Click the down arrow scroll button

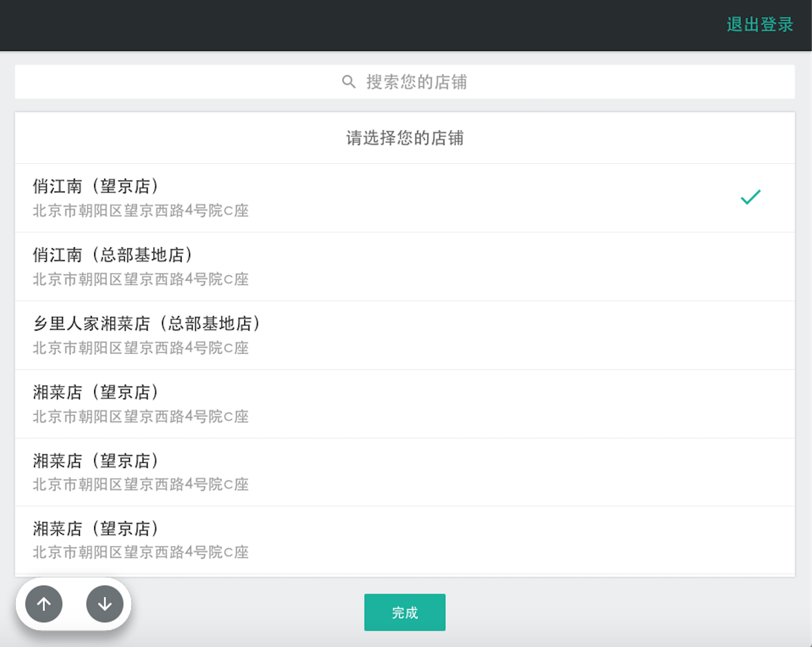pos(105,604)
